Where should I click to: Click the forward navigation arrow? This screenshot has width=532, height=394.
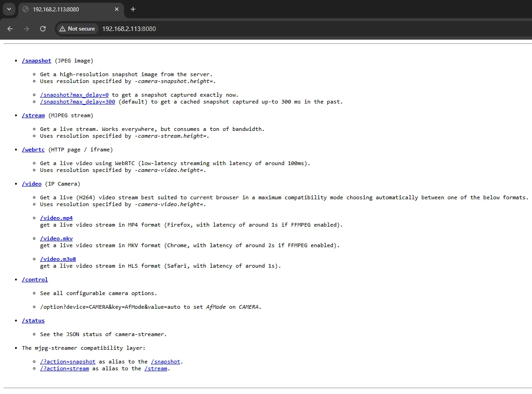coord(26,29)
